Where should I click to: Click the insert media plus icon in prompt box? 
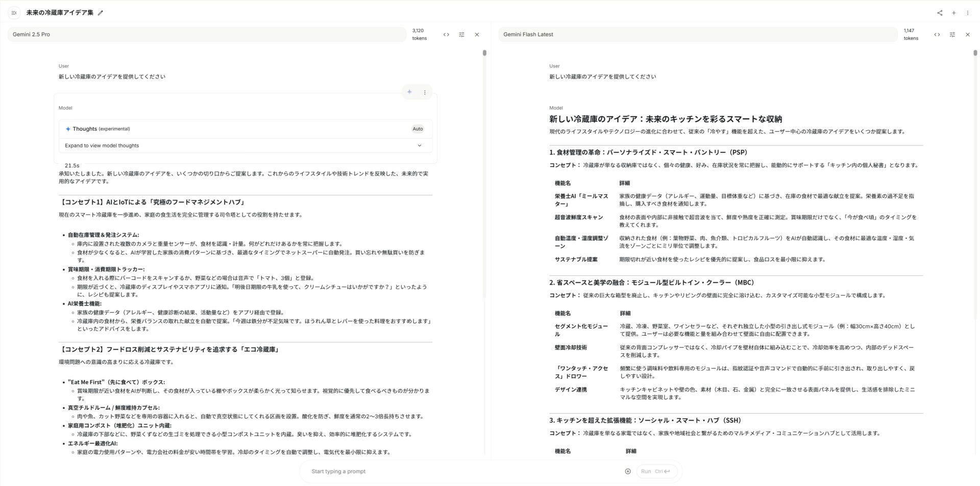[x=628, y=472]
